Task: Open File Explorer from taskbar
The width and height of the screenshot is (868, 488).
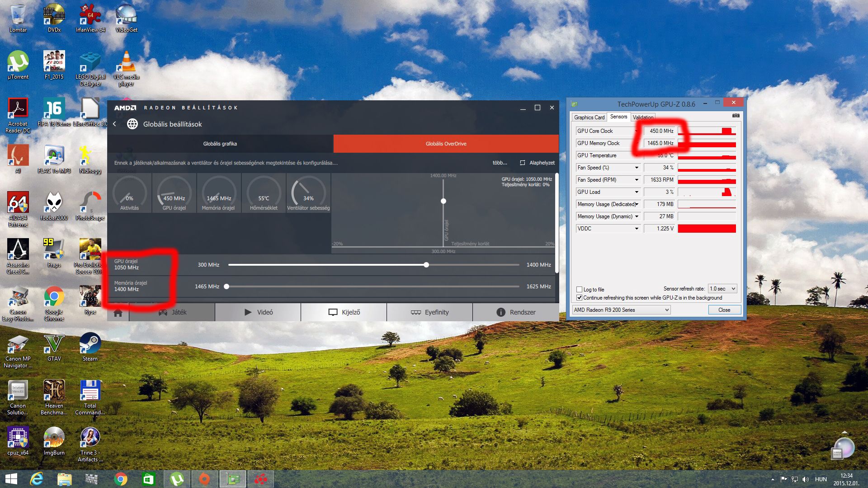Action: click(x=64, y=479)
